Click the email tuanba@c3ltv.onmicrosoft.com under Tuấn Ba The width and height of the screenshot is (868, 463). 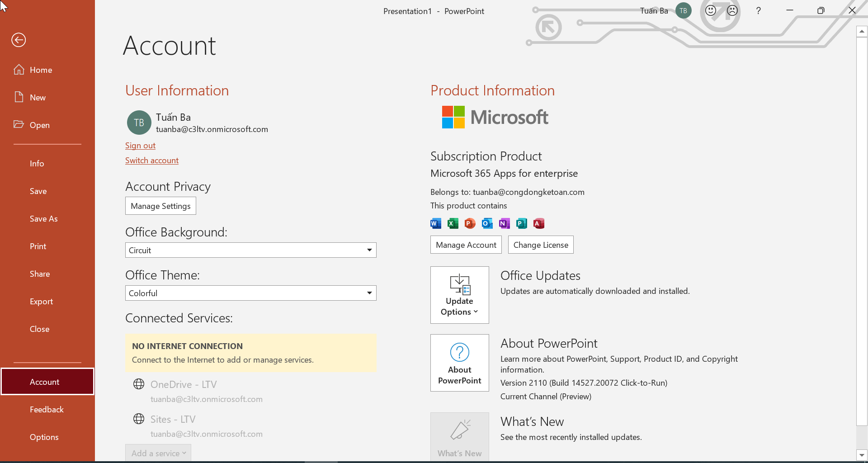coord(212,129)
